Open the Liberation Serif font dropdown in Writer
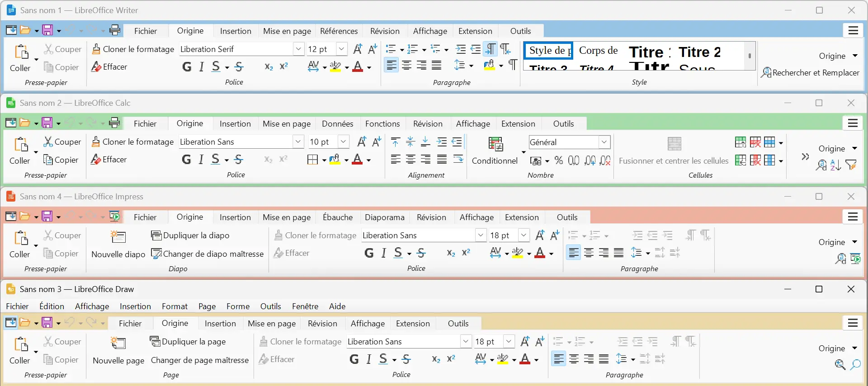The height and width of the screenshot is (386, 868). 298,49
